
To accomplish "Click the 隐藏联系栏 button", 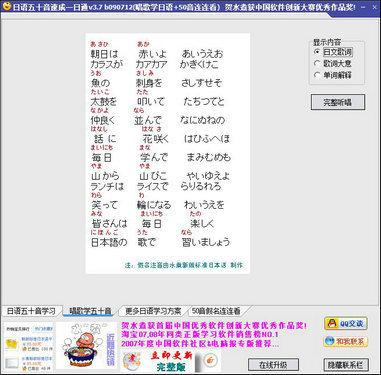I will tap(346, 365).
